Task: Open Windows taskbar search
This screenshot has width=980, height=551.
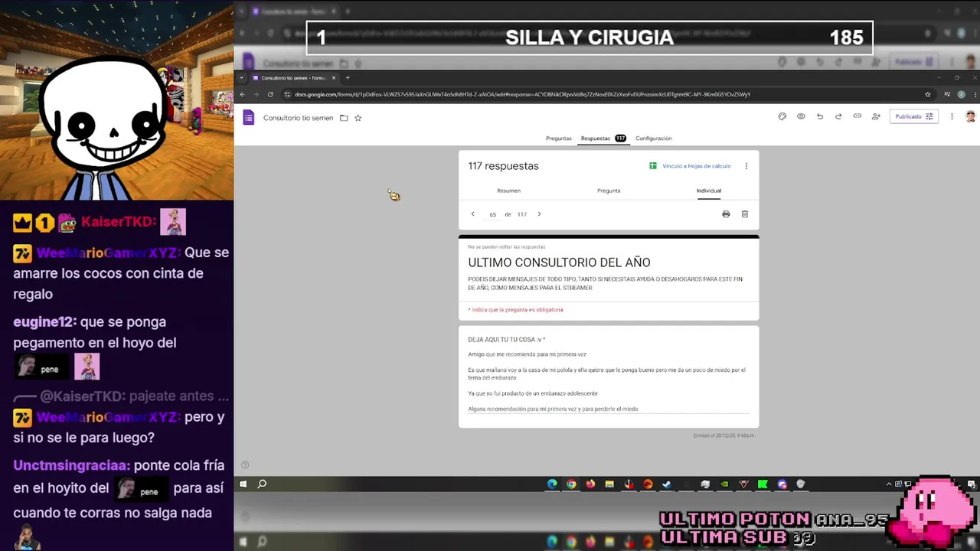Action: coord(262,484)
